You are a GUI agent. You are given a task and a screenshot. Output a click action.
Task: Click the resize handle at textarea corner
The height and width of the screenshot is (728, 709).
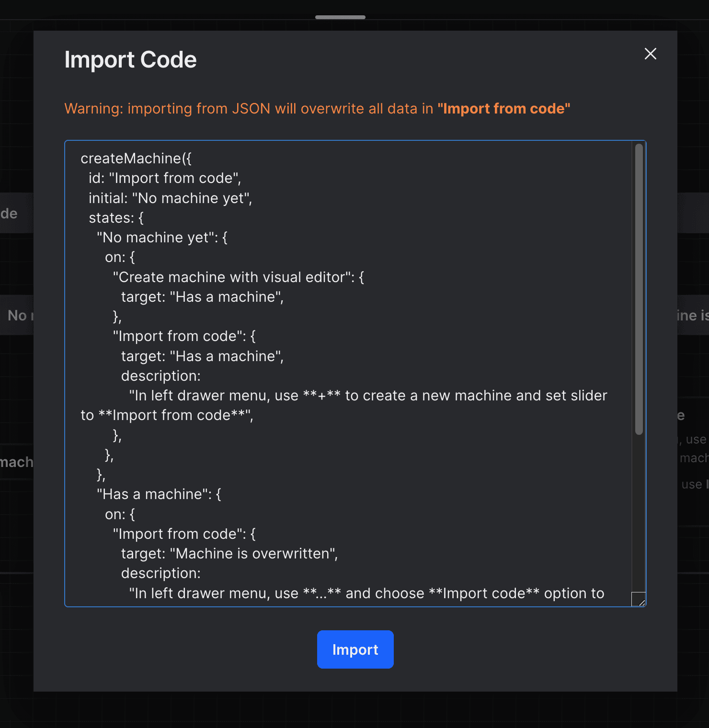click(640, 599)
